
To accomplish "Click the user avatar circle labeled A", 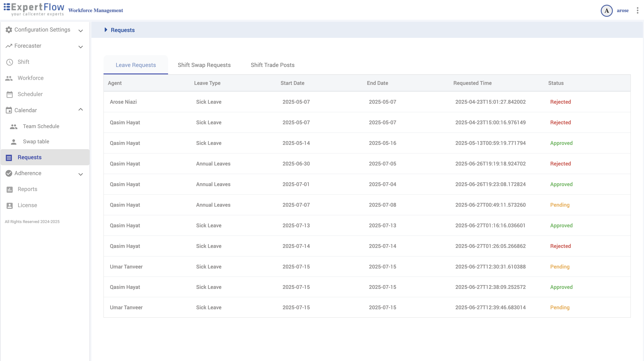I will click(607, 11).
